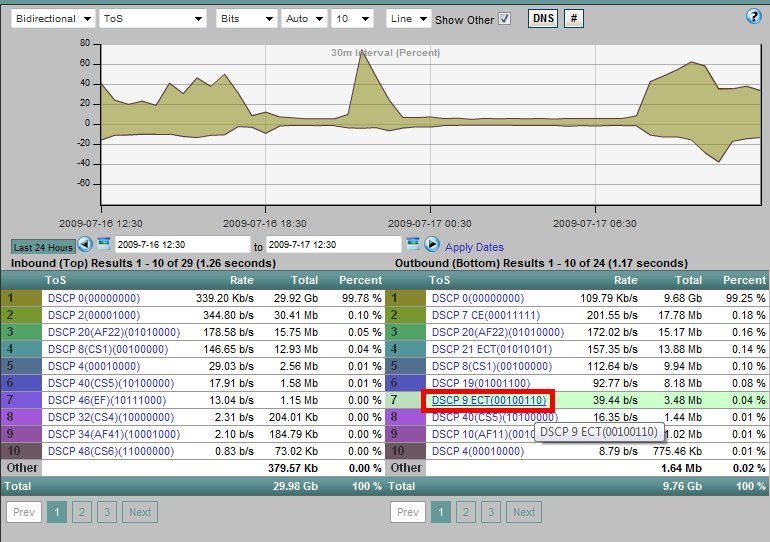This screenshot has width=770, height=542.
Task: Open inbound DSCP 34(AF41)(10001000) link
Action: pos(114,434)
